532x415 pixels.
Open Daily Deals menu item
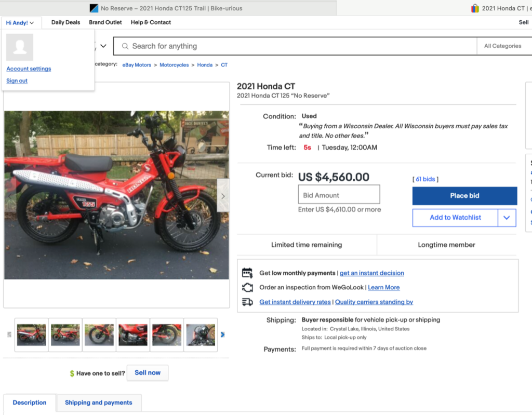tap(66, 22)
